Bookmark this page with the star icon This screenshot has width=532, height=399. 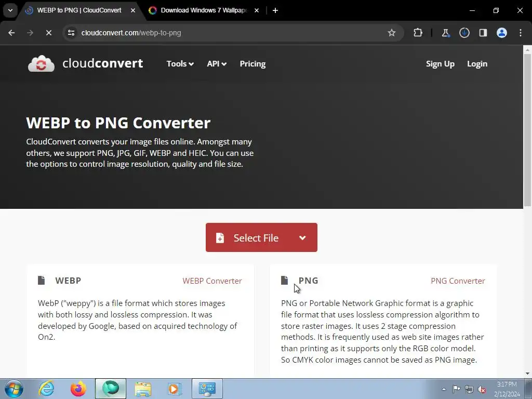(x=392, y=33)
